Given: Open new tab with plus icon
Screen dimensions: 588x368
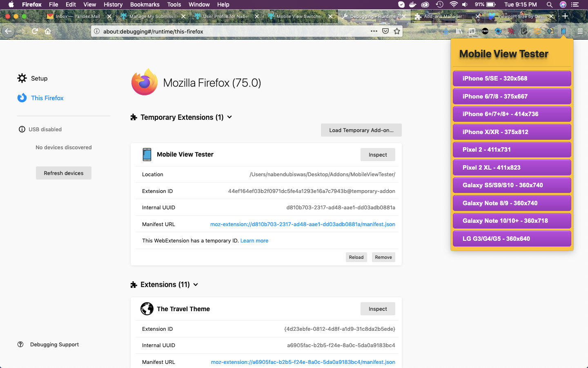Looking at the screenshot, I should click(x=565, y=16).
